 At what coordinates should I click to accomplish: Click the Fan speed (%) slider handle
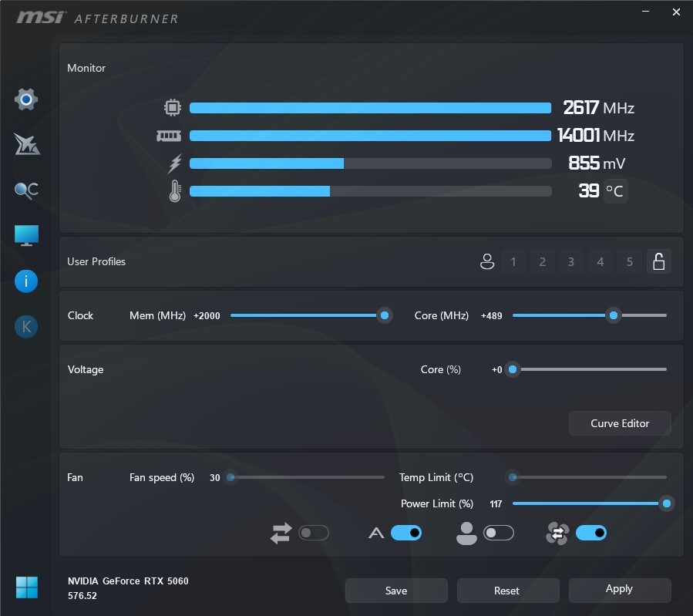[x=230, y=476]
